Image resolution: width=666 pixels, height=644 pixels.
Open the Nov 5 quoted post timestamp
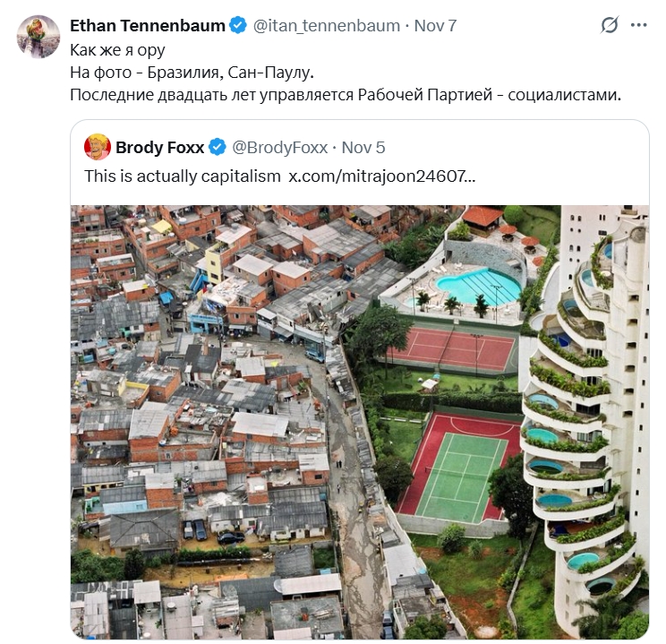click(363, 147)
